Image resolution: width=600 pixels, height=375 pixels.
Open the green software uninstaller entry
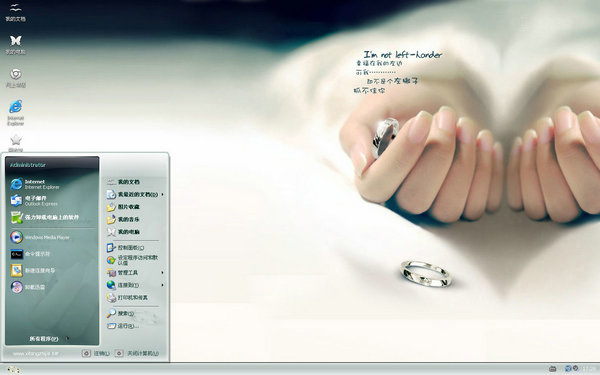point(45,217)
